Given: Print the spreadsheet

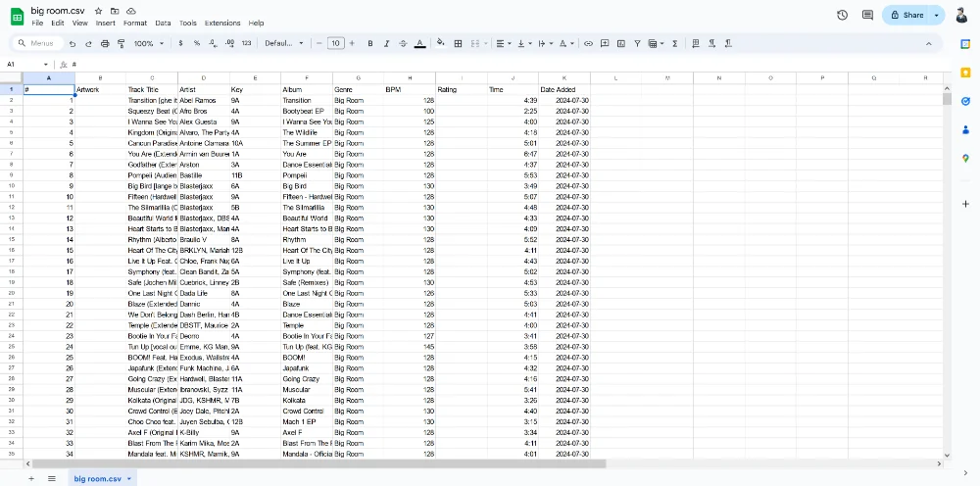Looking at the screenshot, I should [105, 44].
